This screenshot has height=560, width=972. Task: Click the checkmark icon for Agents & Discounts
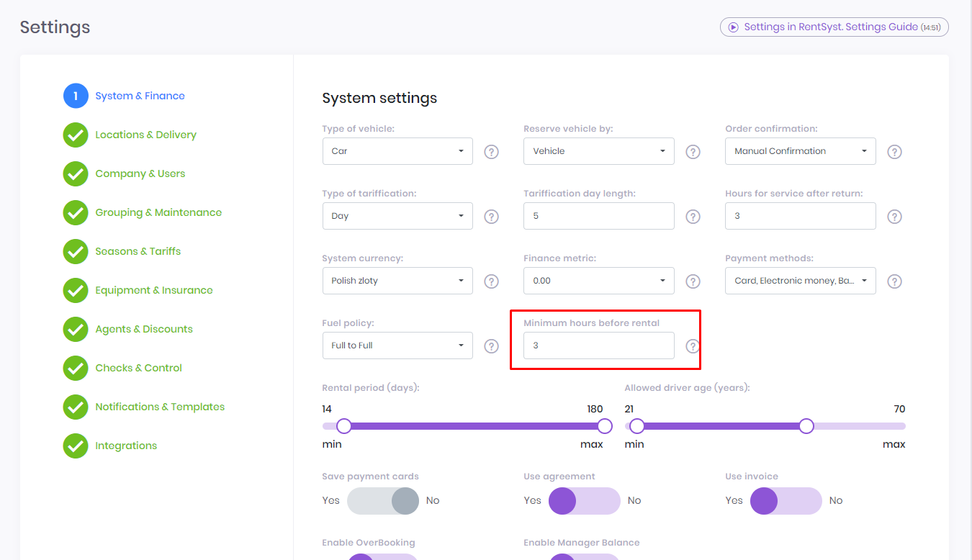coord(76,329)
